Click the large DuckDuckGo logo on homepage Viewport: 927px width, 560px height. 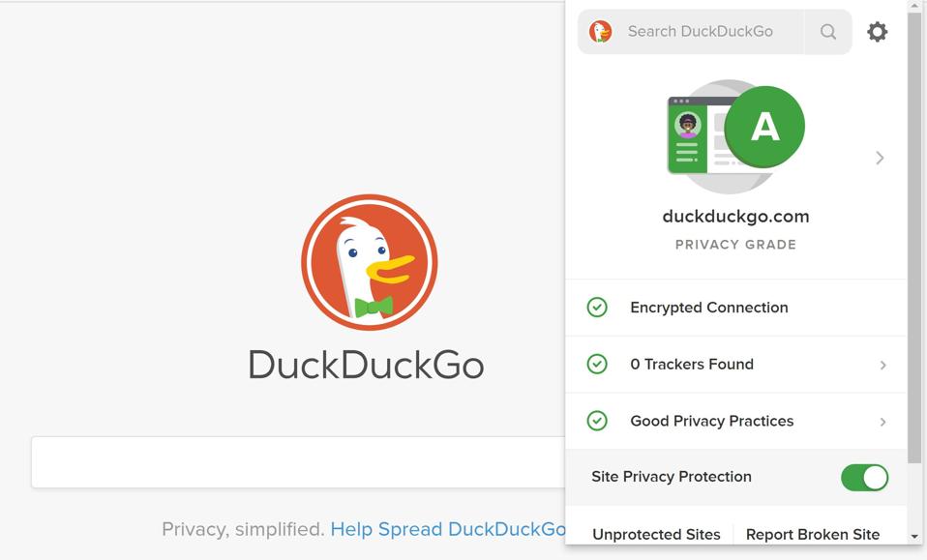click(x=369, y=262)
